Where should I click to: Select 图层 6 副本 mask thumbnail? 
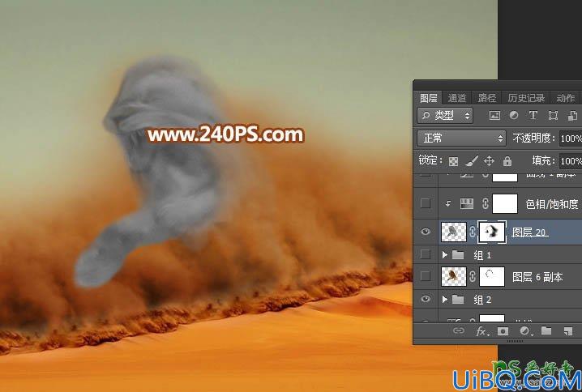(492, 277)
